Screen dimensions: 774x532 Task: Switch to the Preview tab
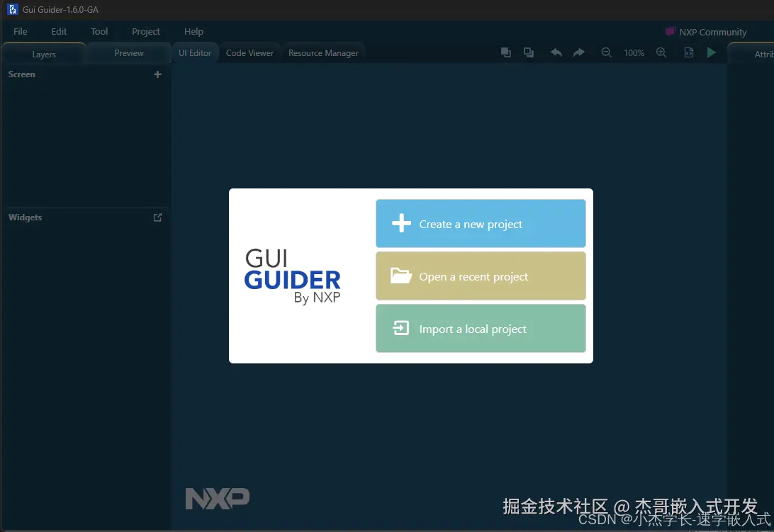tap(129, 53)
